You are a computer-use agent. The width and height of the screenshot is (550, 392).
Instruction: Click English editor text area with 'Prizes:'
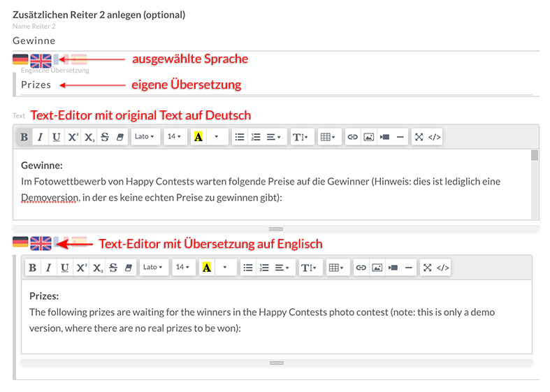click(277, 317)
